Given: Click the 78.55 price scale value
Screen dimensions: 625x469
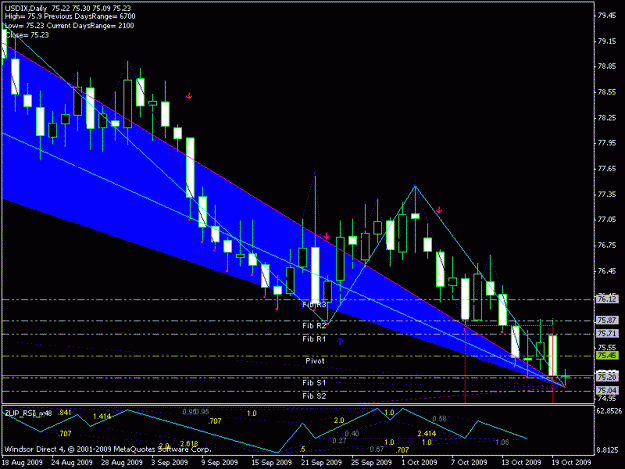Looking at the screenshot, I should coord(607,92).
